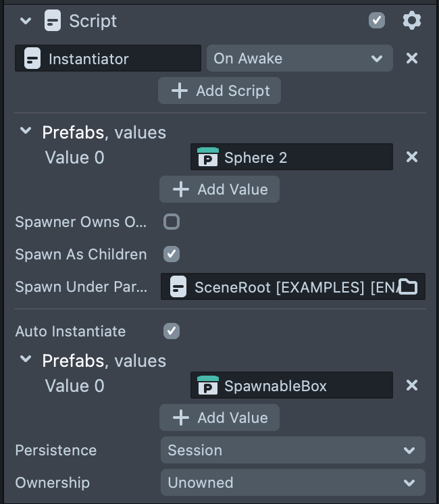Open the On Awake event dropdown
Viewport: 439px width, 504px height.
pyautogui.click(x=299, y=59)
